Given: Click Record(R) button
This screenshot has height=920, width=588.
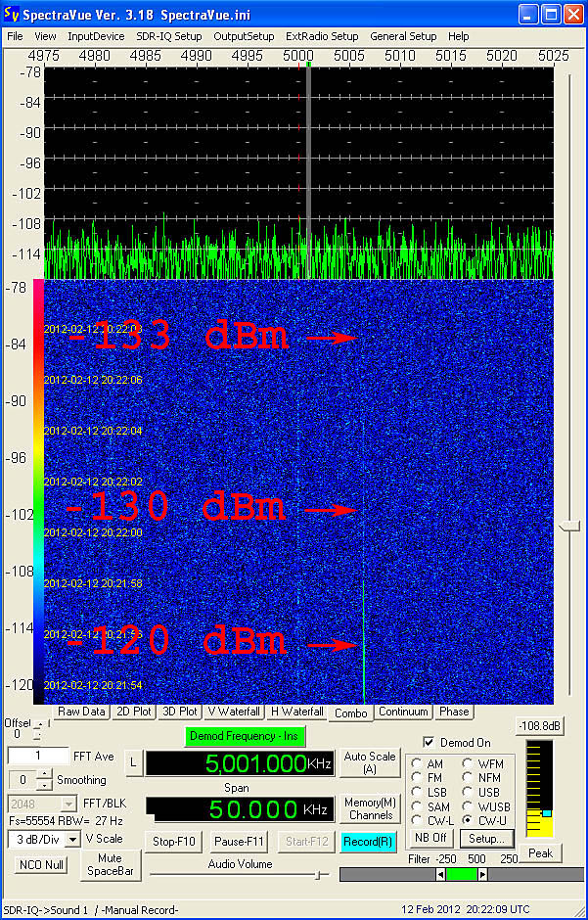Looking at the screenshot, I should 368,842.
